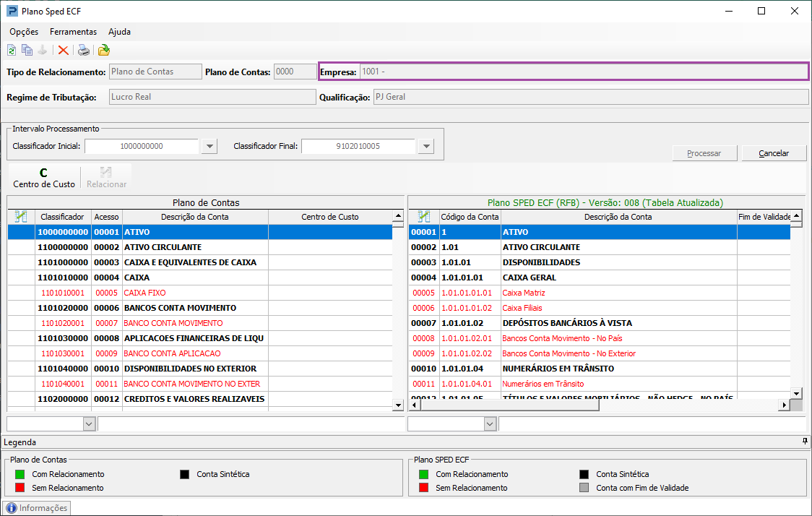Click the Fim de Validade column header
The image size is (812, 516).
tap(764, 217)
